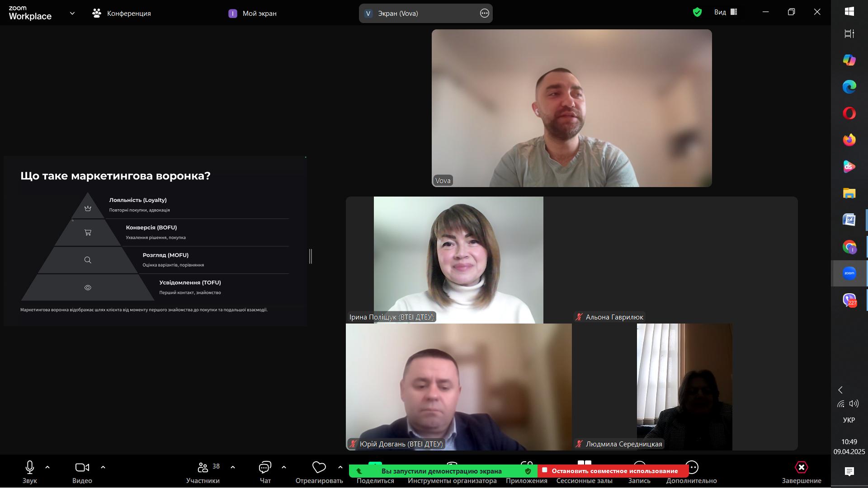Image resolution: width=868 pixels, height=488 pixels.
Task: Open the Zoom Workplace dropdown chevron
Action: (x=72, y=13)
